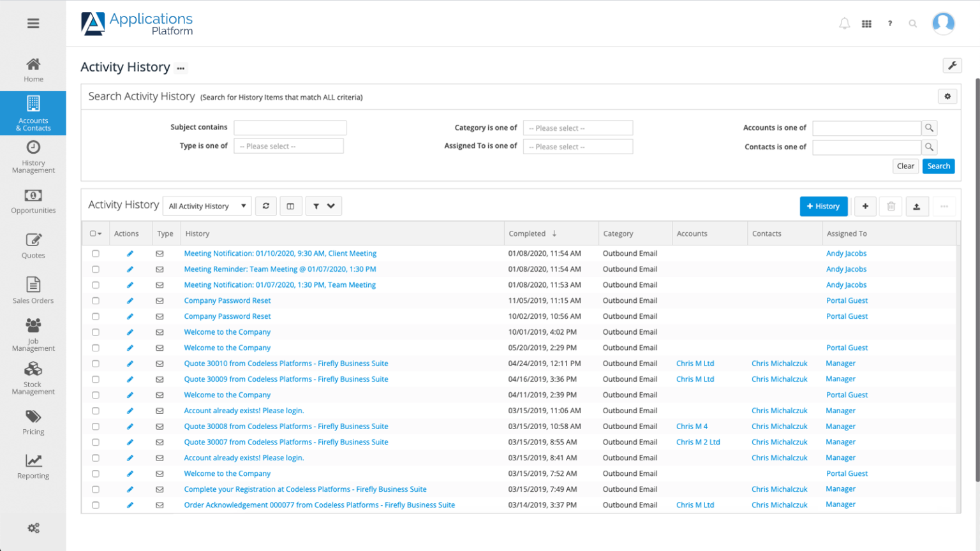Open the notifications bell icon
The width and height of the screenshot is (980, 551).
tap(844, 23)
